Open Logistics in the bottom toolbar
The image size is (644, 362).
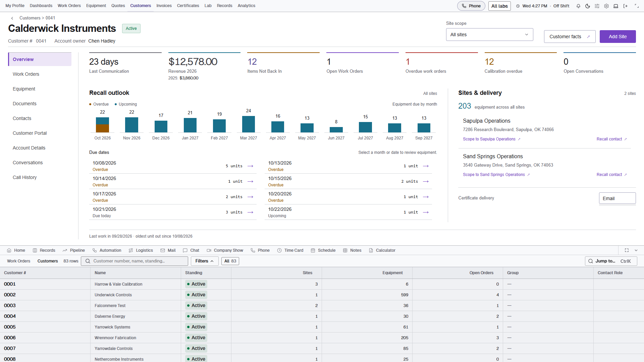point(141,250)
